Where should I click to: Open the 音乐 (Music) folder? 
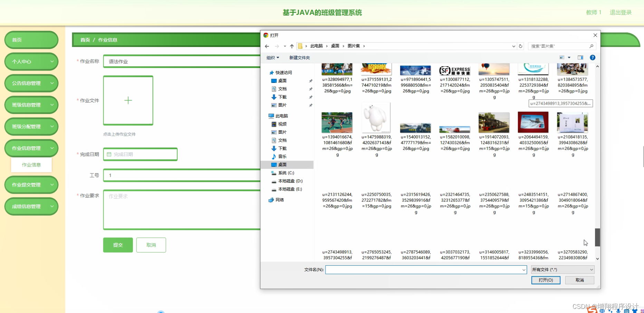pos(282,156)
